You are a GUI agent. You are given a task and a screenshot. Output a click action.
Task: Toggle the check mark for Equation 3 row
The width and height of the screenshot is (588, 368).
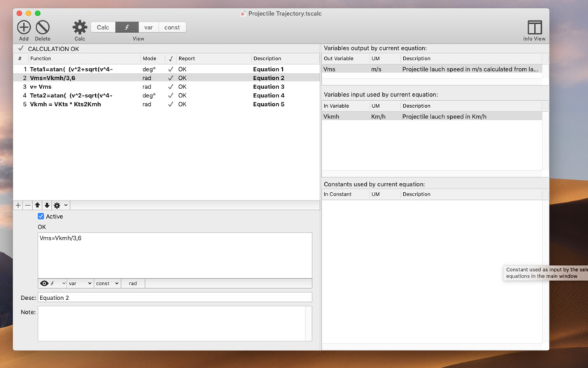171,87
